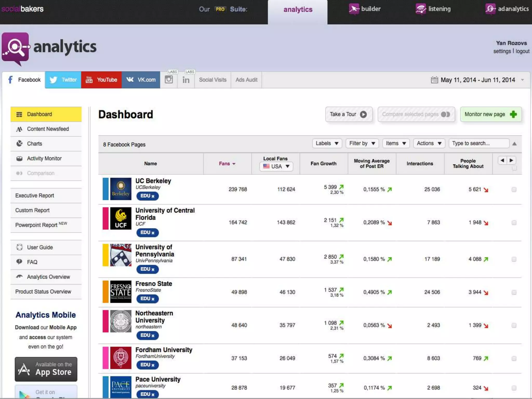Screen dimensions: 532x399
Task: Tick the Fresno State row checkbox
Action: (514, 292)
